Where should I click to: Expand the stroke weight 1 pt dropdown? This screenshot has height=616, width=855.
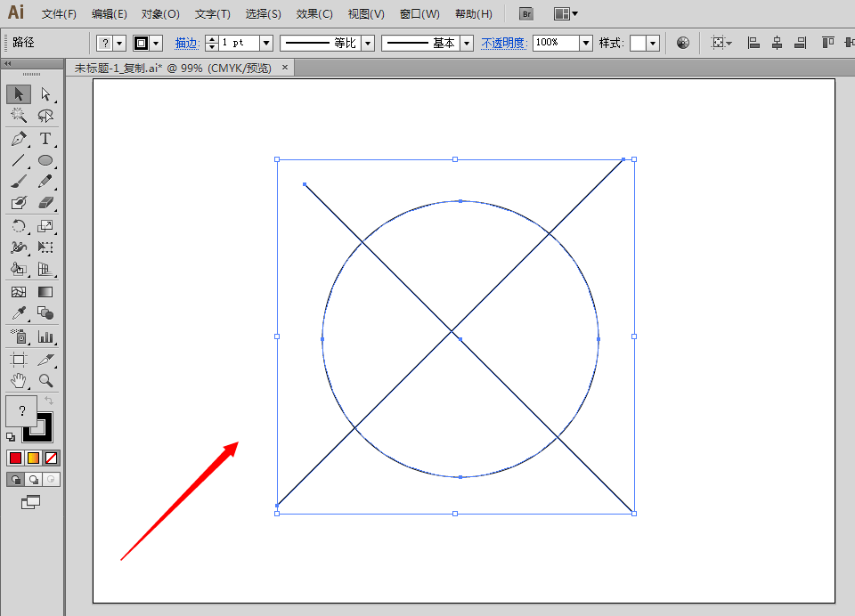(266, 43)
